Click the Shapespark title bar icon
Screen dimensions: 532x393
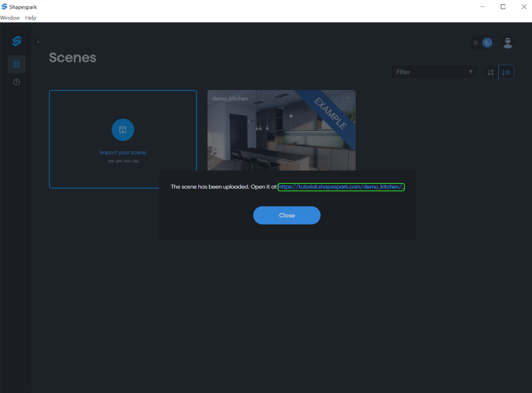tap(4, 7)
